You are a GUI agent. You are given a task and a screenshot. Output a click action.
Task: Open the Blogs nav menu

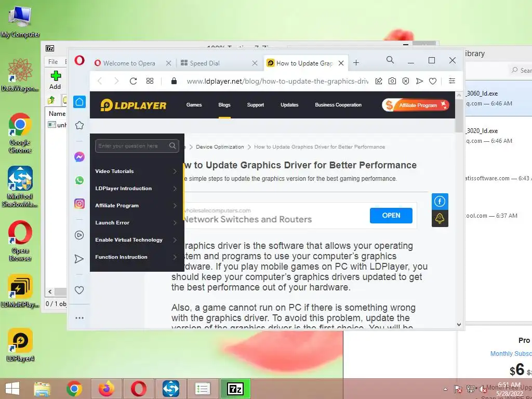[224, 105]
